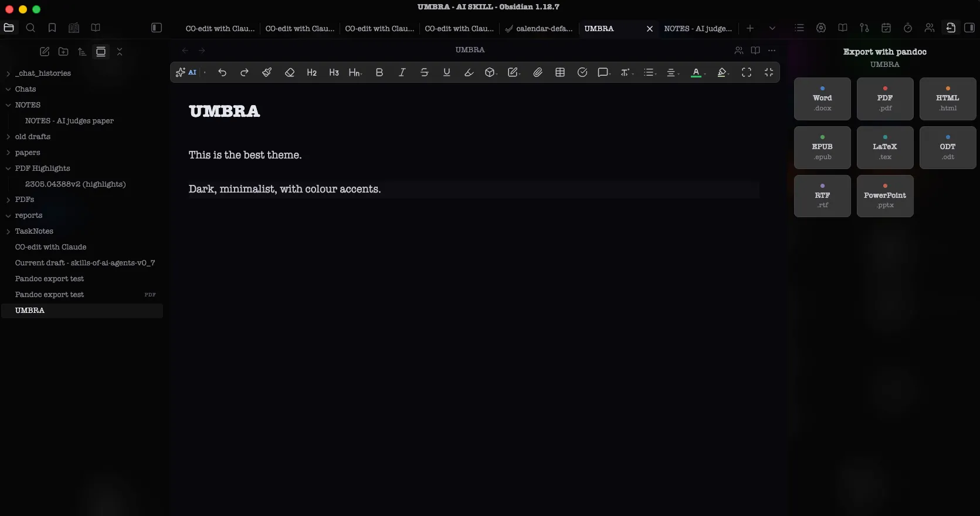Viewport: 980px width, 516px height.
Task: Click the highlighter marker icon
Action: coord(469,72)
